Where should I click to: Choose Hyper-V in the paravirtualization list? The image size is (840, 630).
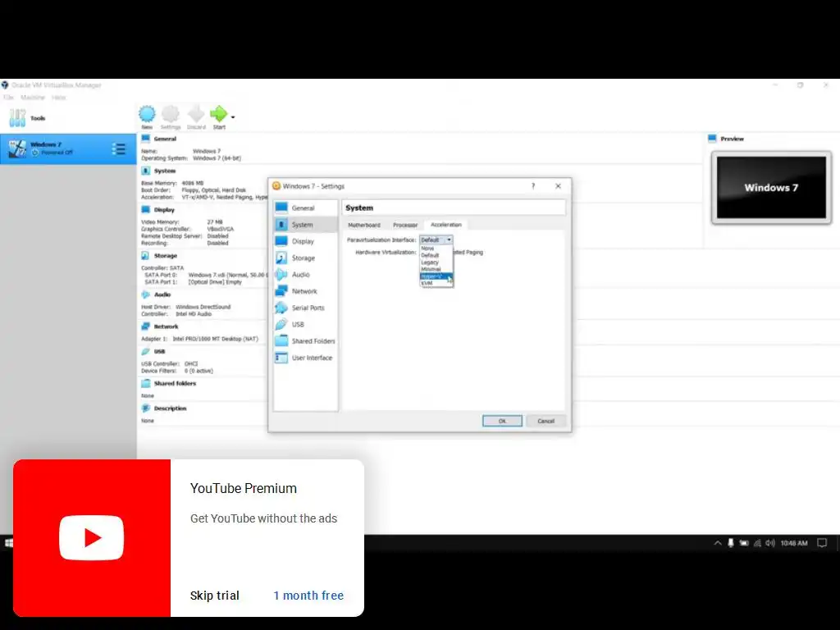(436, 276)
